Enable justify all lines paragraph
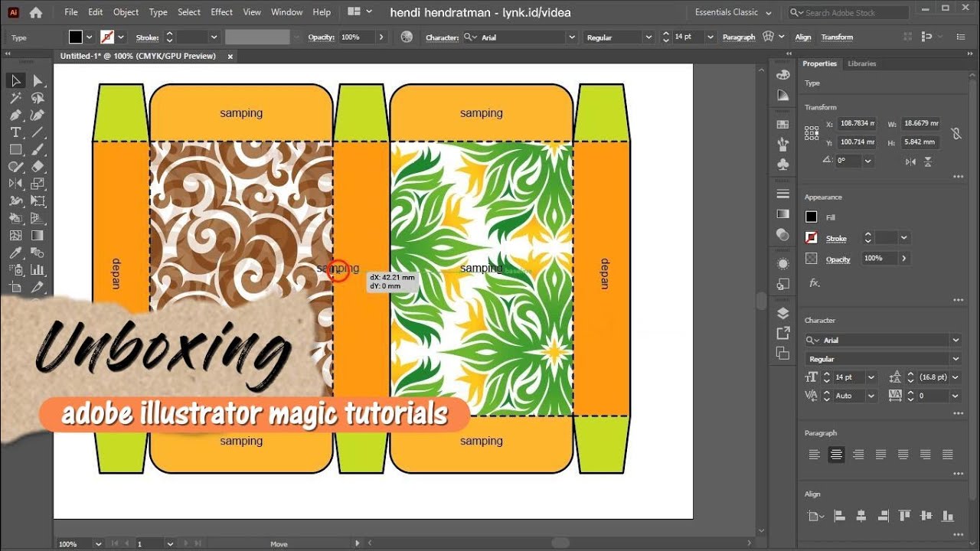 point(948,455)
